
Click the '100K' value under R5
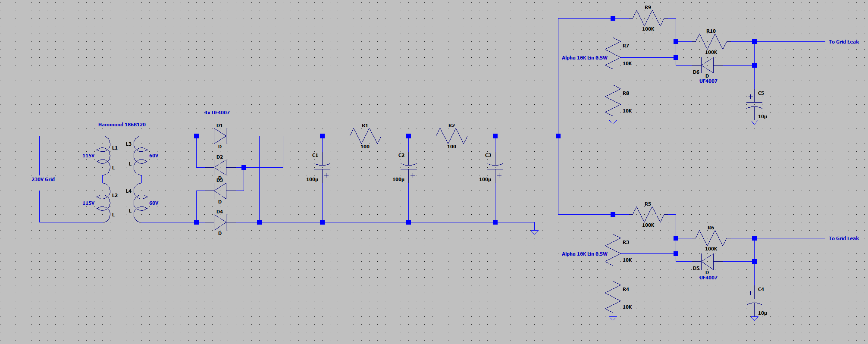(648, 225)
